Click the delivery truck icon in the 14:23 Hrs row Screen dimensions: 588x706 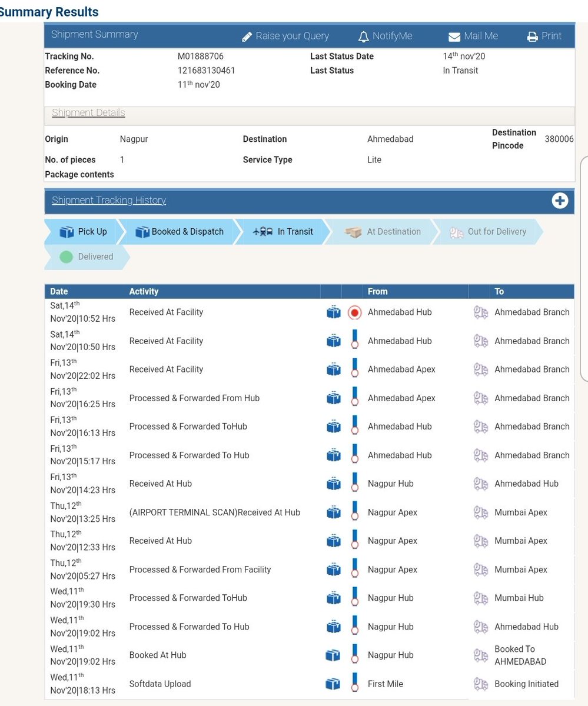481,484
